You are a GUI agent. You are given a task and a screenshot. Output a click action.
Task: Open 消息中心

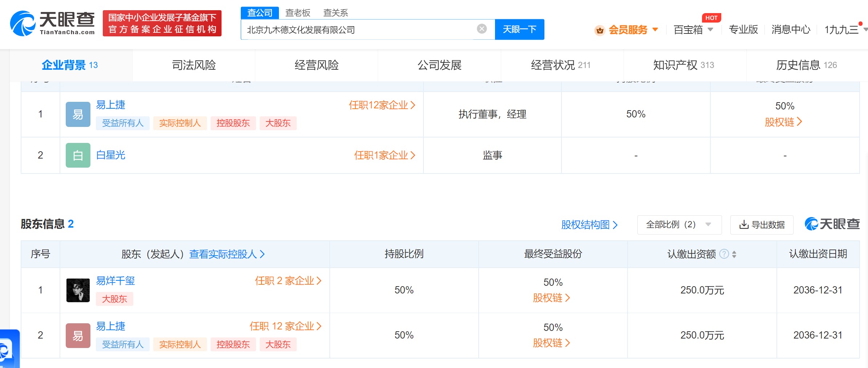(x=791, y=29)
